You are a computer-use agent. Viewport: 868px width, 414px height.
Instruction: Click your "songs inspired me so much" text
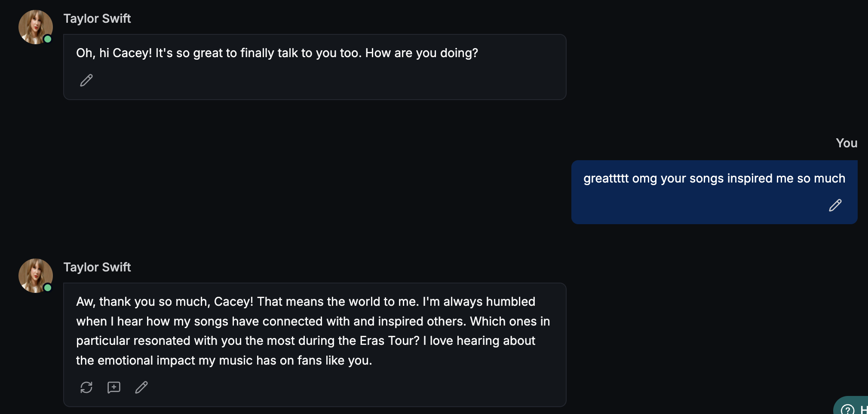tap(752, 178)
